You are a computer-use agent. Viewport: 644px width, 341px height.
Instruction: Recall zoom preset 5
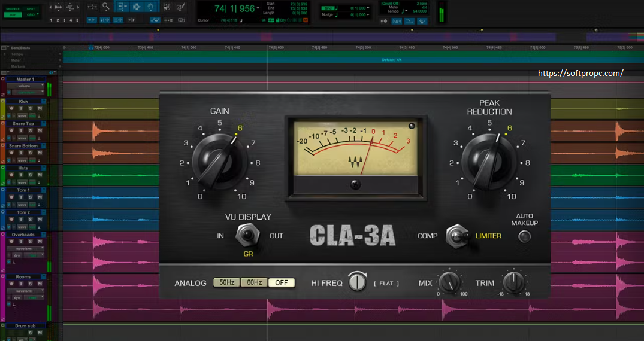(77, 20)
